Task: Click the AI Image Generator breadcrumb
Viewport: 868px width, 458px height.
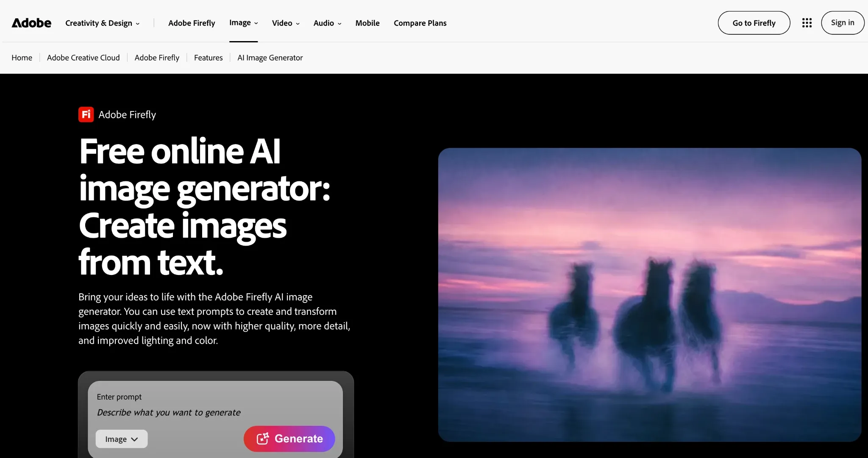Action: click(x=270, y=58)
